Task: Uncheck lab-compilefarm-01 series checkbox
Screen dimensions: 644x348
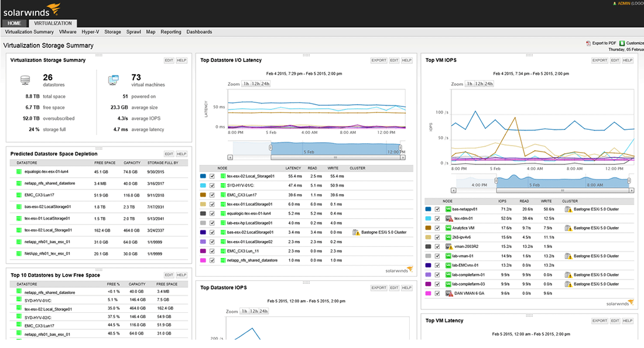Action: [x=437, y=274]
